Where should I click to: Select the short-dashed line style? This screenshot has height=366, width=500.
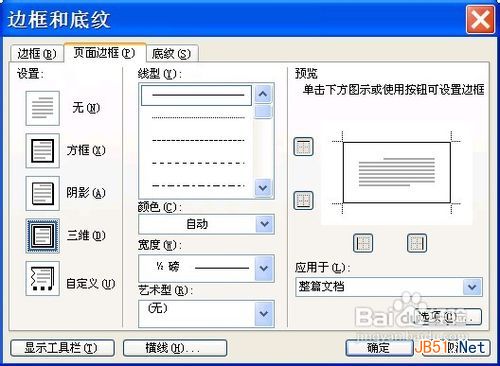pos(198,140)
